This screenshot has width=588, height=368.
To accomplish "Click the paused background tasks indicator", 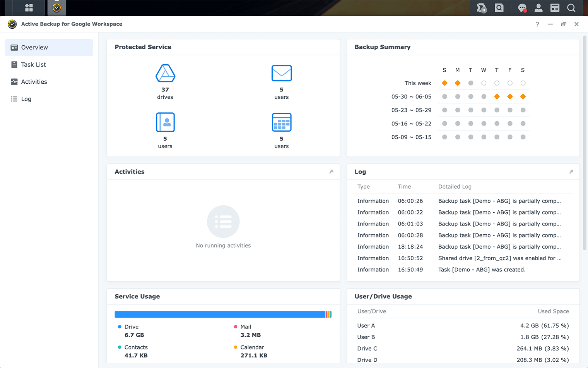I will coord(481,8).
